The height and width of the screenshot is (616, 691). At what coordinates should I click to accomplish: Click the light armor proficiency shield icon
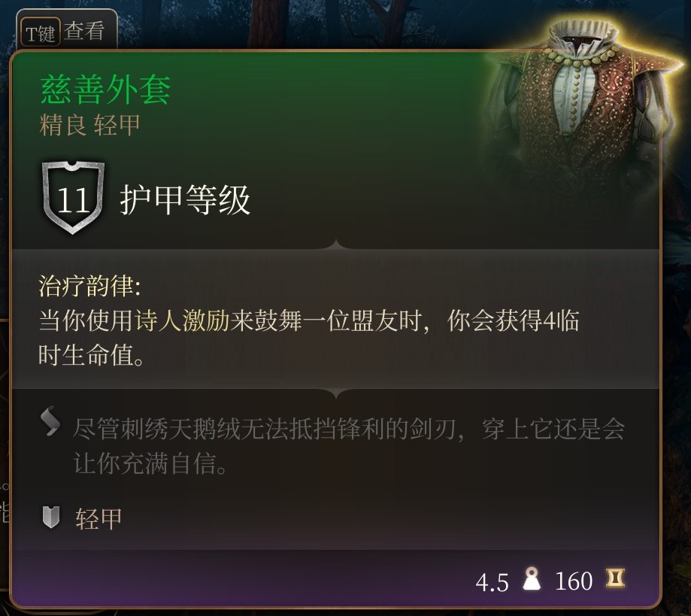pyautogui.click(x=51, y=517)
